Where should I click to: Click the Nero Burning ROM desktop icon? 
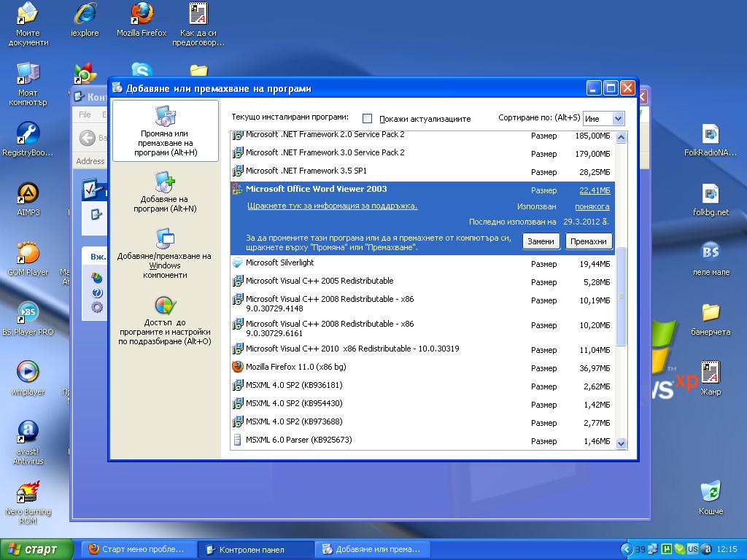click(x=28, y=493)
